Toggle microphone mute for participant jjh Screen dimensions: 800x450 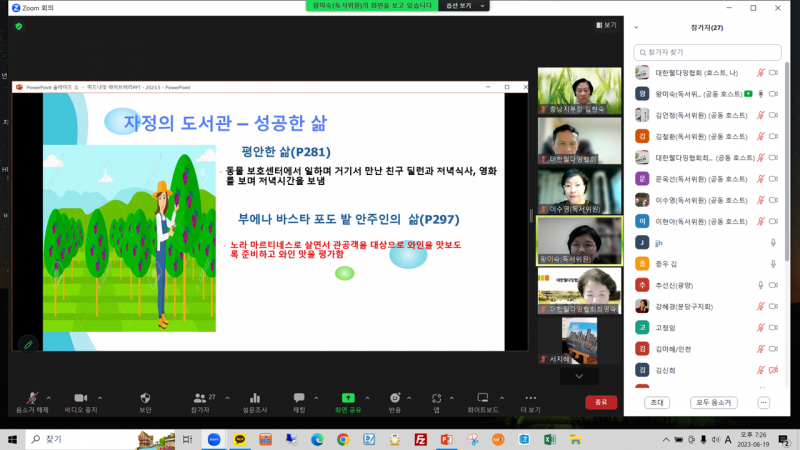point(773,242)
